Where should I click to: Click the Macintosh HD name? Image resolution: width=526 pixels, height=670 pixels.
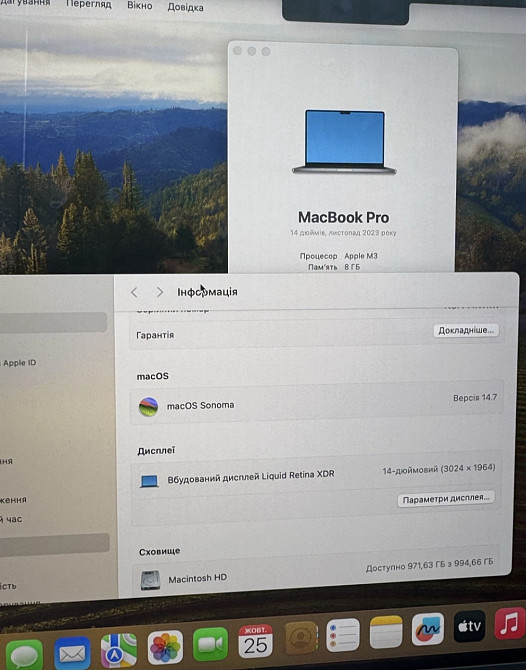pyautogui.click(x=197, y=579)
